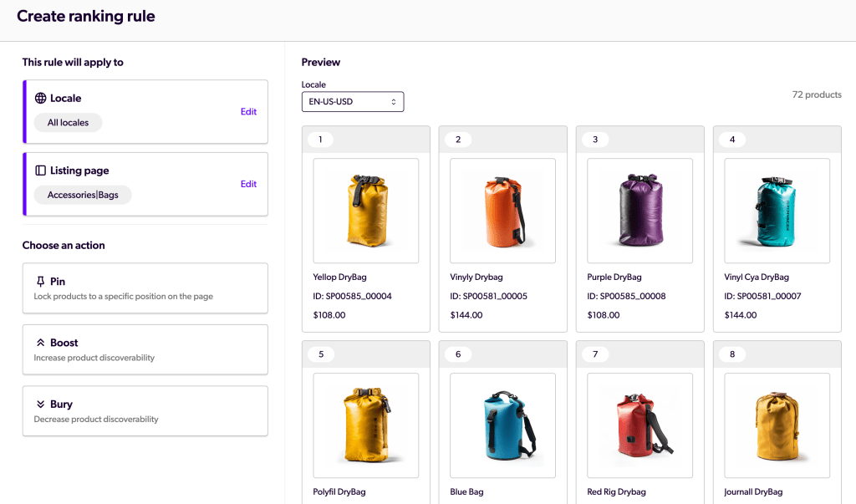Click the Bury double-chevron down icon

40,405
